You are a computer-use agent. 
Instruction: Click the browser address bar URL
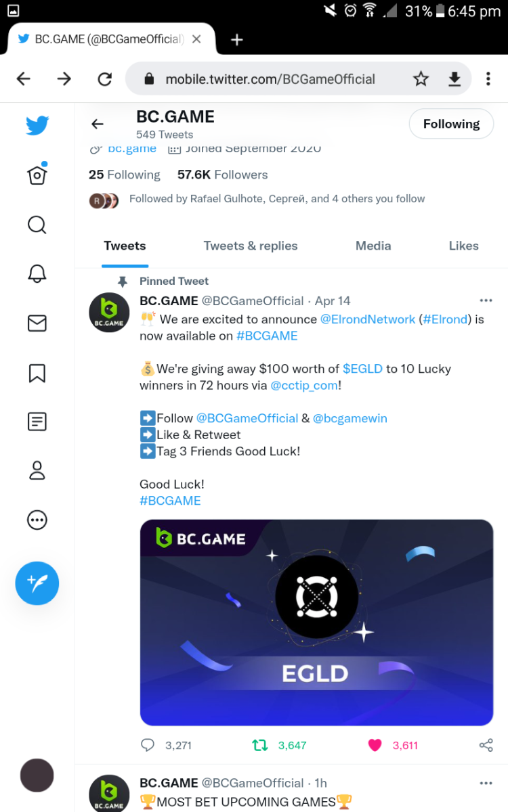click(270, 79)
